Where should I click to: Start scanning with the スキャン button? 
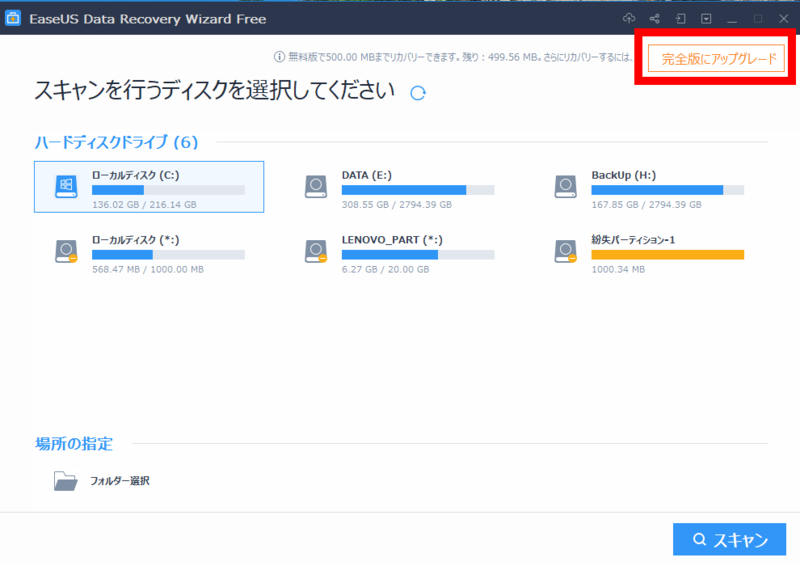pos(729,539)
